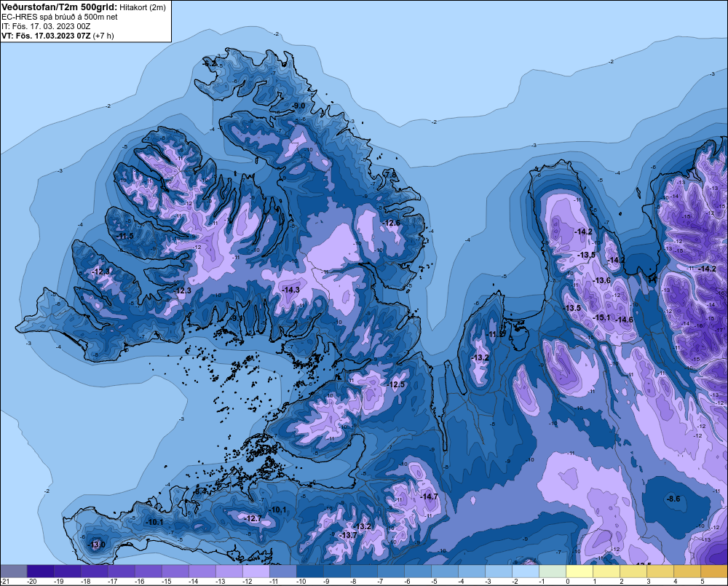The height and width of the screenshot is (586, 728).
Task: Click the legend color swatch above 5
Action: coord(713,571)
